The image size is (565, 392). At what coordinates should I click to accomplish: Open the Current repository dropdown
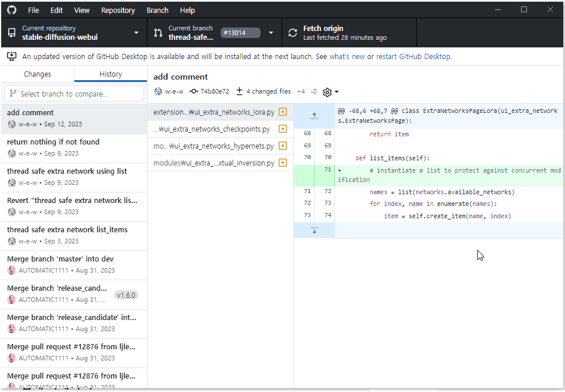(x=74, y=33)
